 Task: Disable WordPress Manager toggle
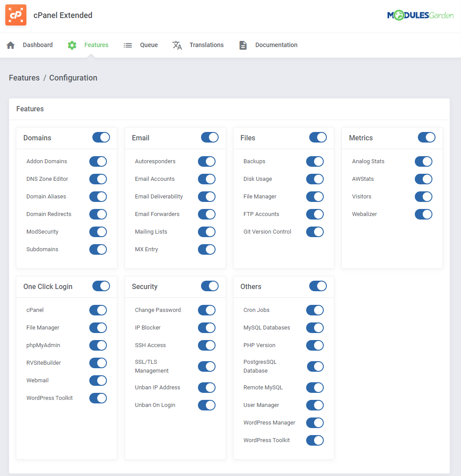(315, 423)
